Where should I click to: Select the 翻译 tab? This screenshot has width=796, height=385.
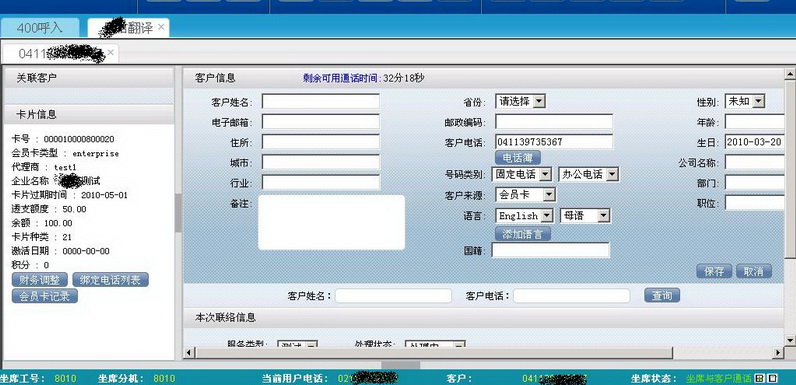[128, 27]
